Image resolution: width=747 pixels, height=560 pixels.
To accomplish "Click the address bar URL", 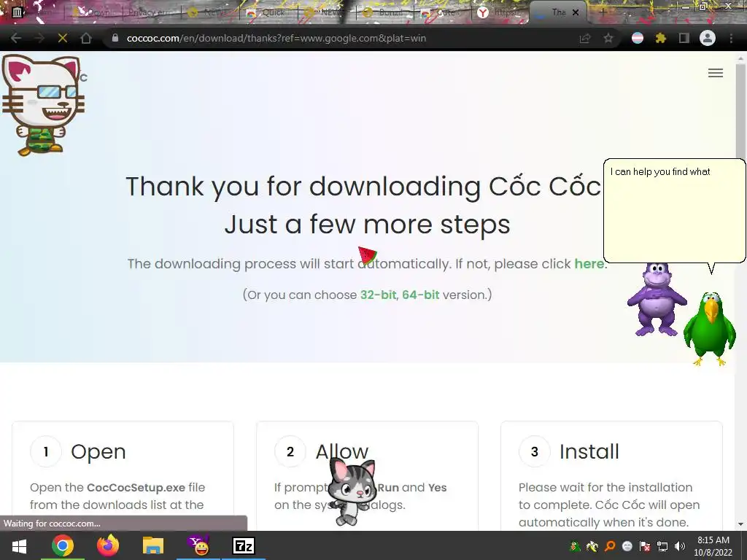I will click(x=276, y=38).
